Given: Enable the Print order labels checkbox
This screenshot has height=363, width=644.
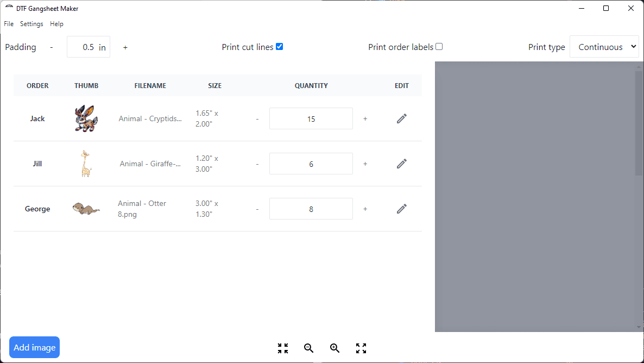Looking at the screenshot, I should pos(439,47).
